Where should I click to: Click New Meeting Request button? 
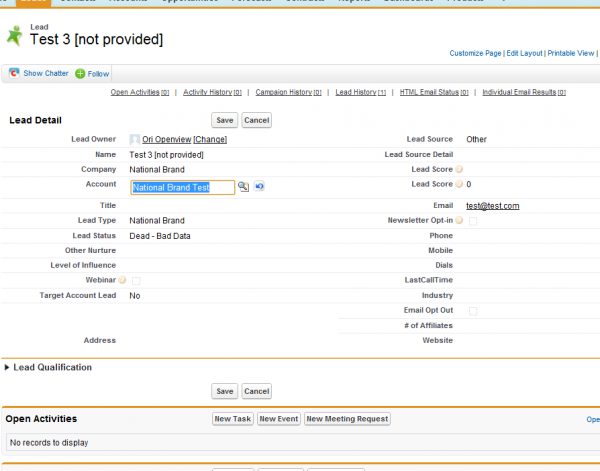tap(347, 419)
